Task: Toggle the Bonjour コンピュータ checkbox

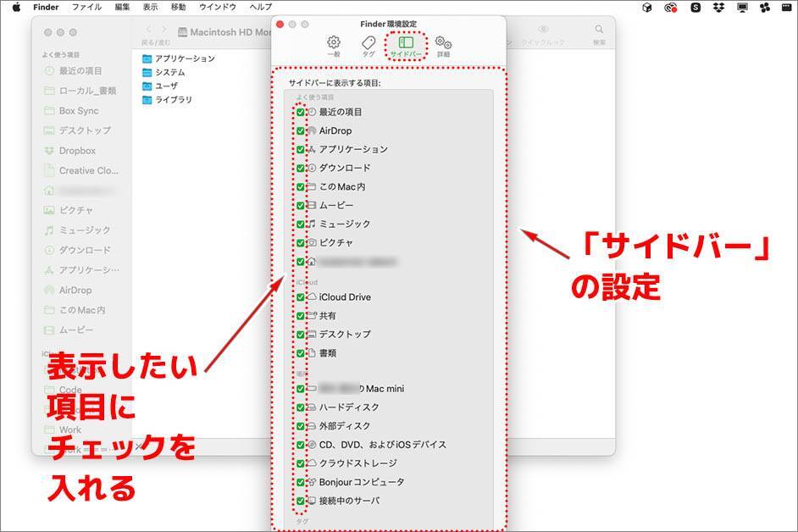Action: point(301,482)
